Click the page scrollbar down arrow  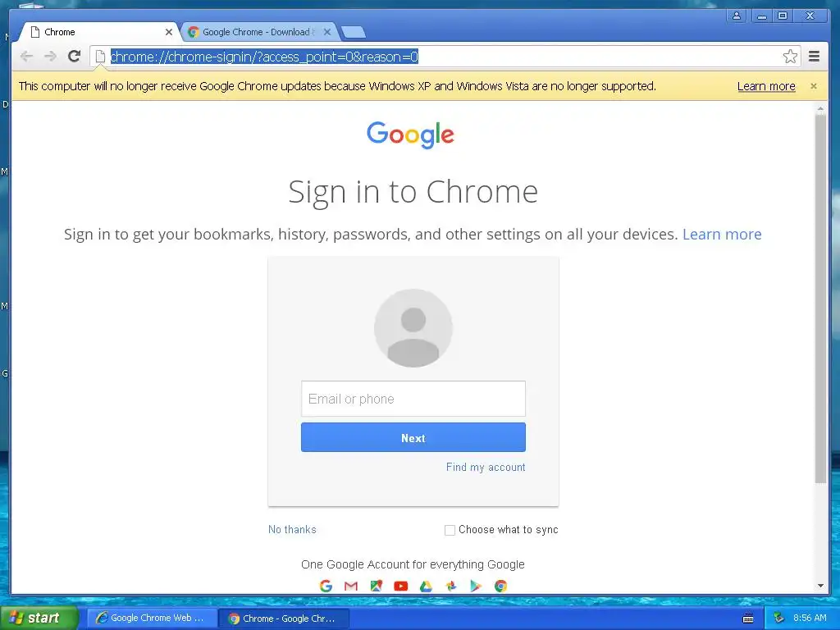[x=820, y=586]
